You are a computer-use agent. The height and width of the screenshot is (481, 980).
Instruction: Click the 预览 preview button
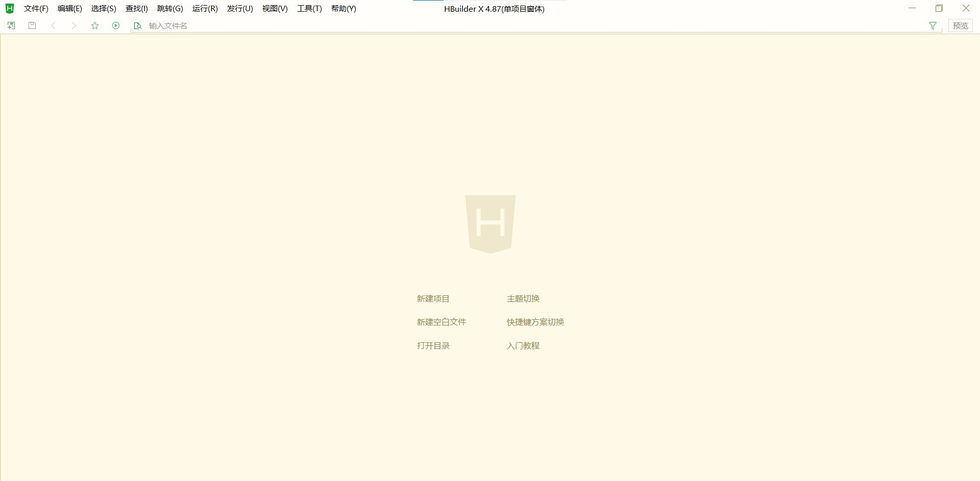click(960, 26)
